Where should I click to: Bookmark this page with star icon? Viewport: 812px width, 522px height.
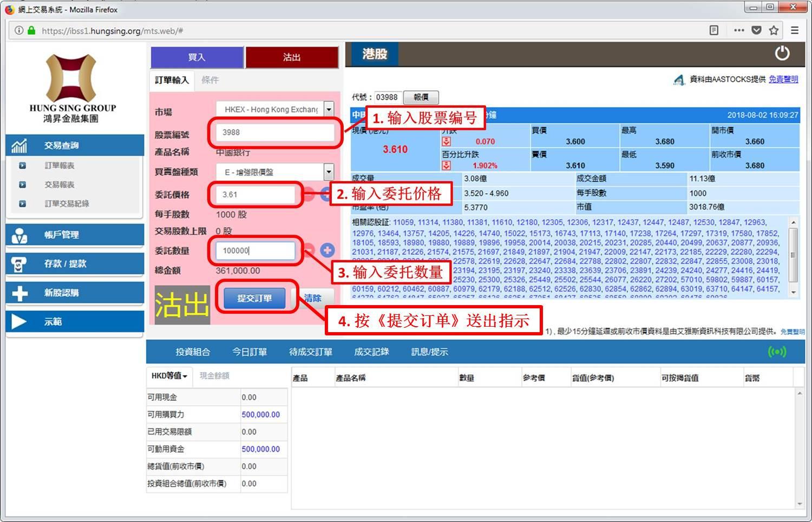(x=774, y=30)
